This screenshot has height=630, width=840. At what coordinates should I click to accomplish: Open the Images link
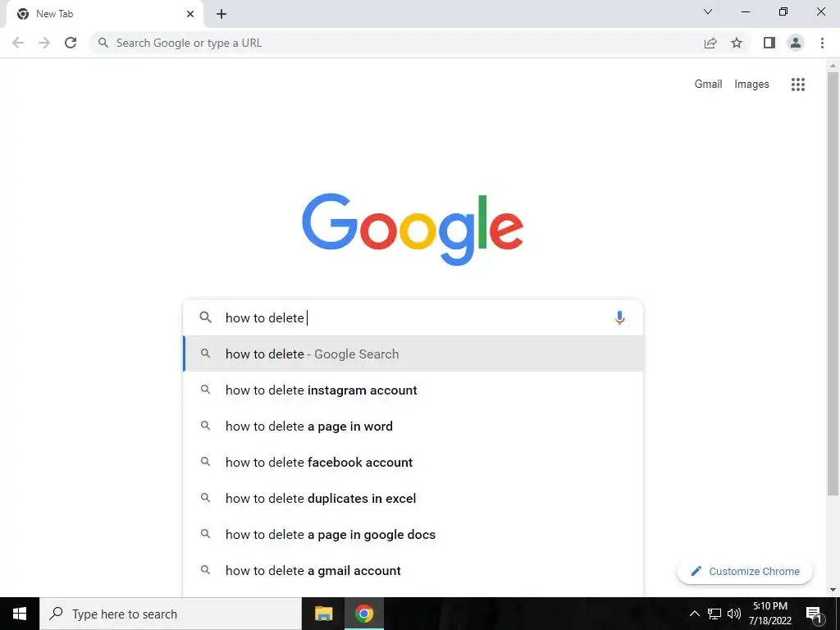pyautogui.click(x=751, y=84)
